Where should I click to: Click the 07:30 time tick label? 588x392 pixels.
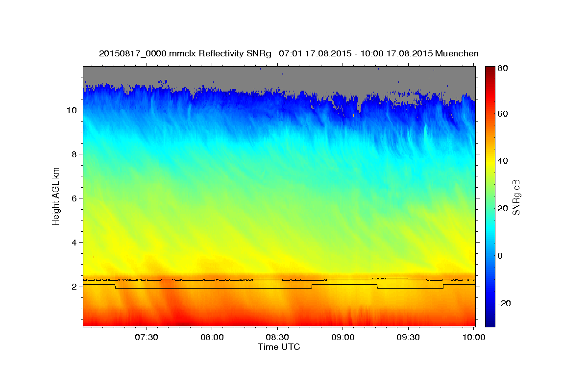click(147, 338)
